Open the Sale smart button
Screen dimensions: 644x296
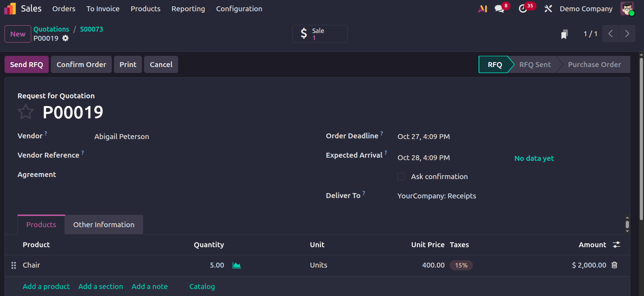(x=320, y=34)
